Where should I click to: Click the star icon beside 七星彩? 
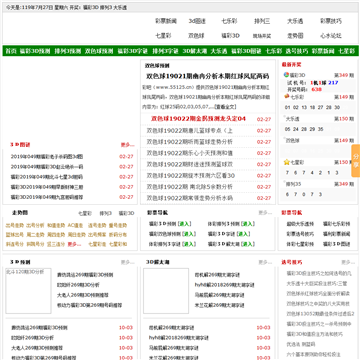coord(286,162)
